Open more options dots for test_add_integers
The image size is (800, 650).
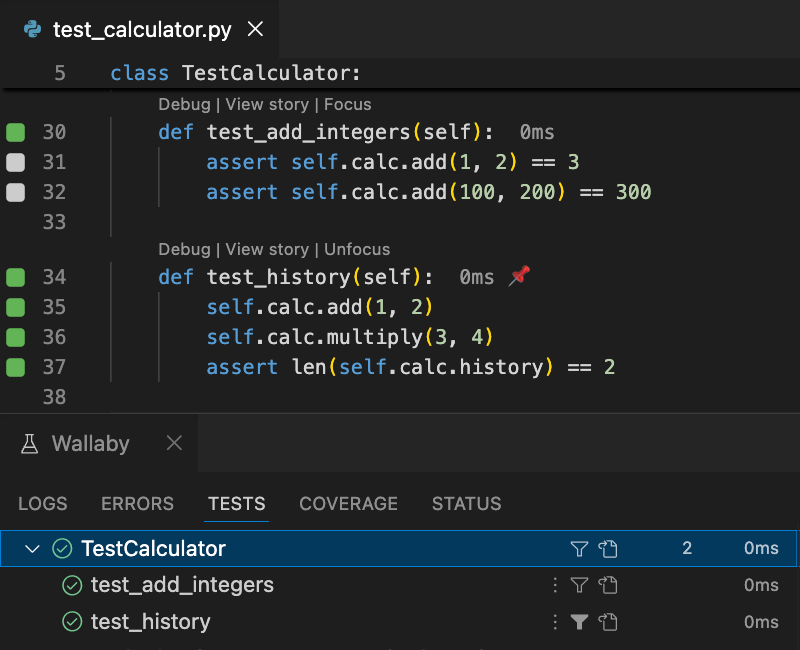[555, 585]
